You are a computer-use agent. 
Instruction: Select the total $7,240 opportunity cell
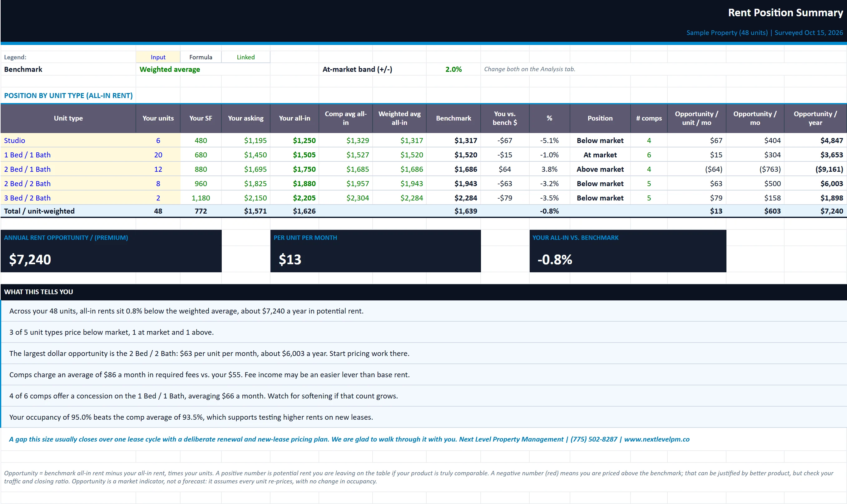[815, 211]
